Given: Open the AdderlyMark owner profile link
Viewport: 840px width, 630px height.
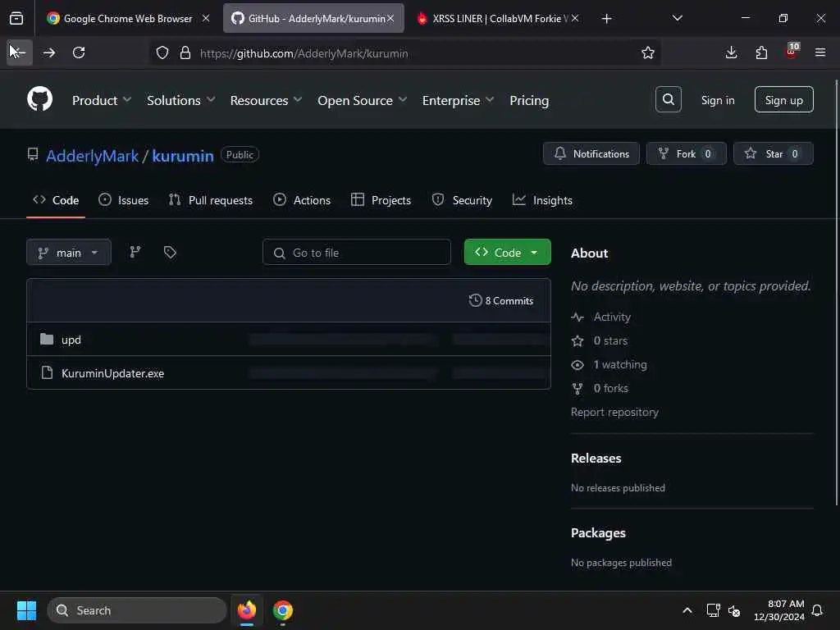Looking at the screenshot, I should [92, 156].
